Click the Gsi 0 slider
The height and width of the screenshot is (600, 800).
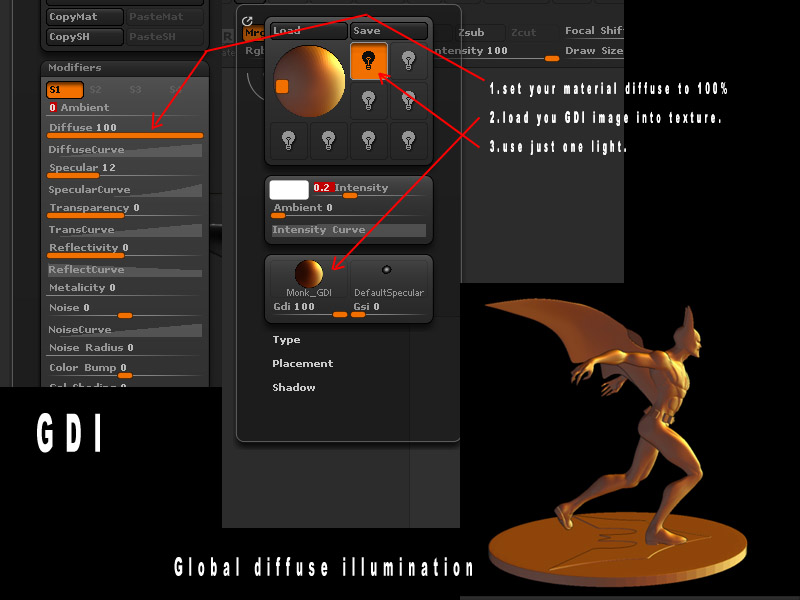[389, 309]
